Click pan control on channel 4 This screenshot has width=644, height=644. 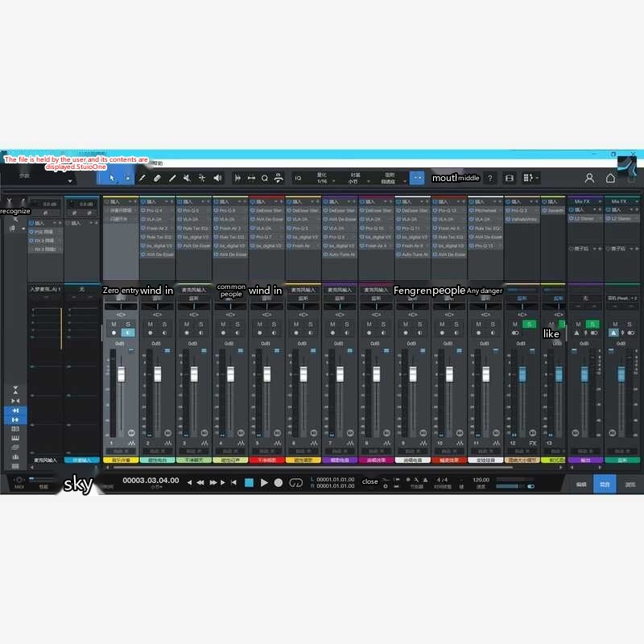pos(230,307)
